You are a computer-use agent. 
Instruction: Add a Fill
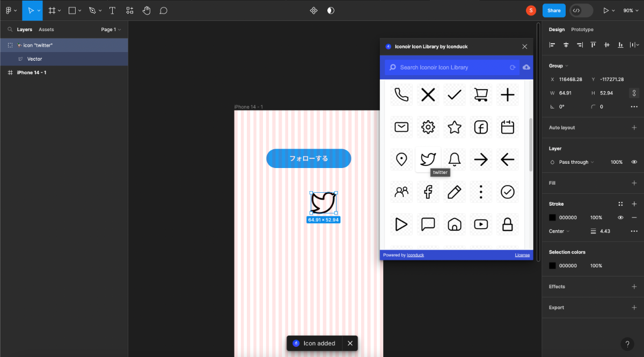pyautogui.click(x=634, y=183)
